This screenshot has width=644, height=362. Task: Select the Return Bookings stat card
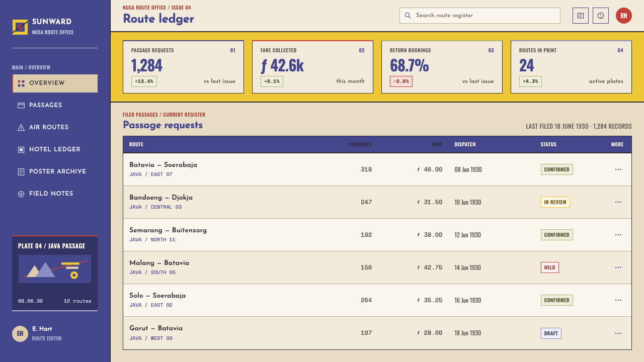coord(442,67)
